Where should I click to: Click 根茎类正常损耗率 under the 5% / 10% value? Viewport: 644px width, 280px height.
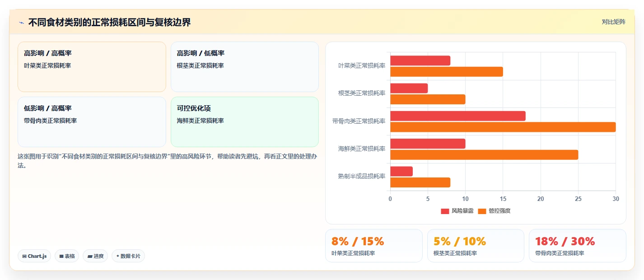455,253
